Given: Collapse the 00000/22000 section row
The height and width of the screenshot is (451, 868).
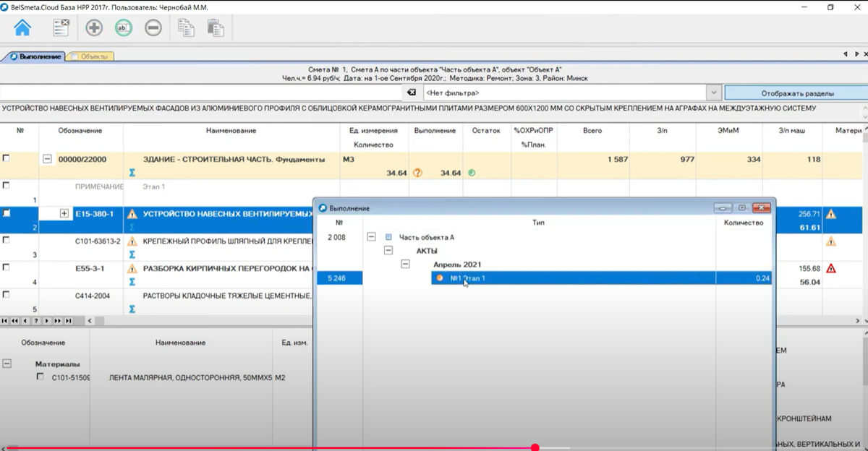Looking at the screenshot, I should pos(47,159).
